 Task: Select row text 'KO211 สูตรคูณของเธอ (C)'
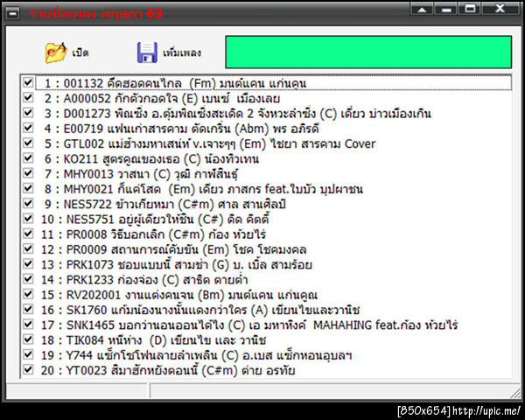point(132,158)
